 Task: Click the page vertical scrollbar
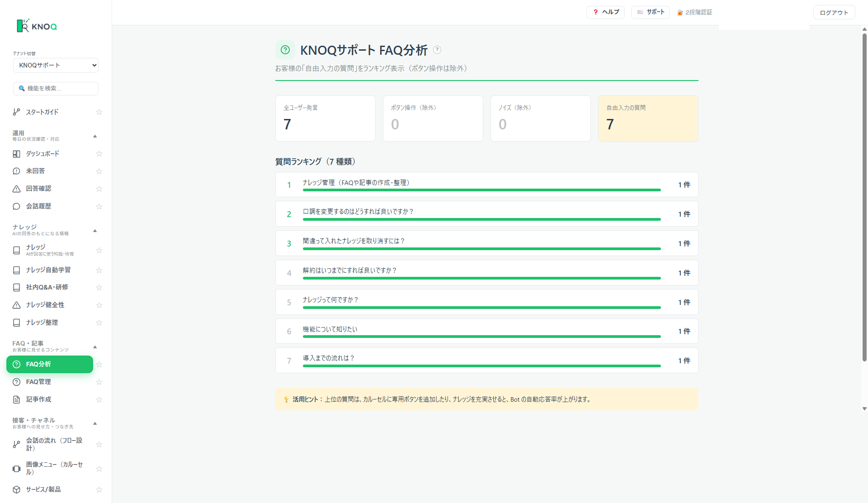coord(864,197)
